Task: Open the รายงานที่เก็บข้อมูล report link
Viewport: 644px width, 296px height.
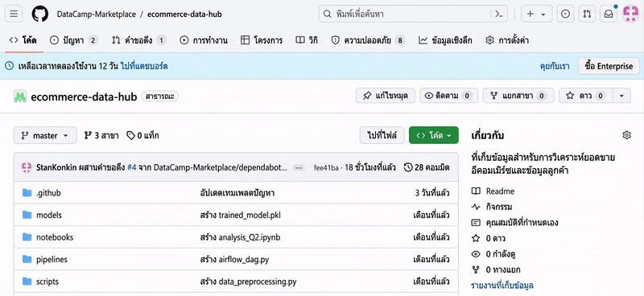Action: tap(502, 286)
